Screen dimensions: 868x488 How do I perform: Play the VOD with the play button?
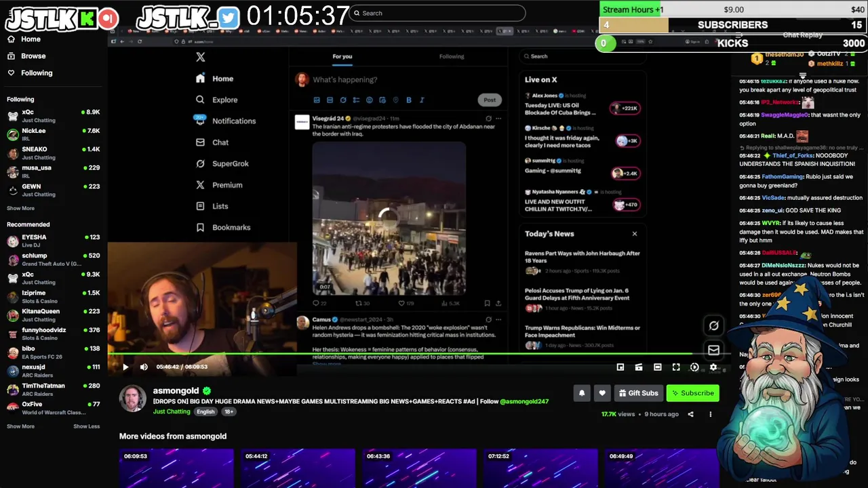click(x=125, y=367)
